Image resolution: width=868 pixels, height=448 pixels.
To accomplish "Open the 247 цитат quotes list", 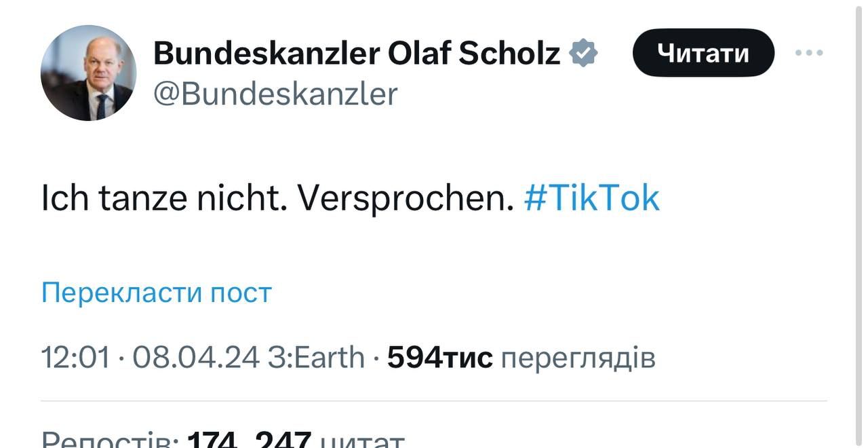I will (330, 438).
